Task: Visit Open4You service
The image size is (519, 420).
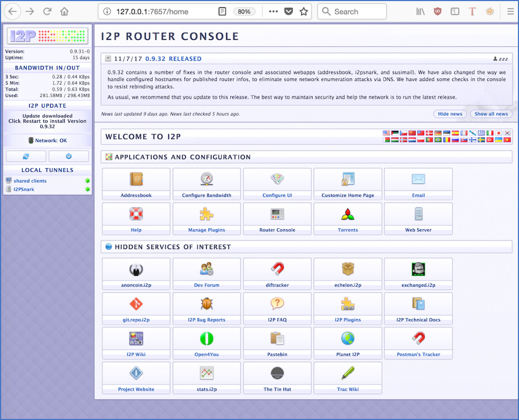Action: (x=207, y=343)
